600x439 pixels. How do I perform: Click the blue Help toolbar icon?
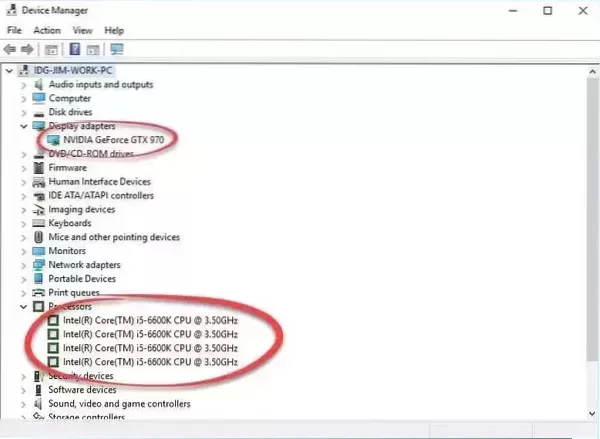(75, 48)
